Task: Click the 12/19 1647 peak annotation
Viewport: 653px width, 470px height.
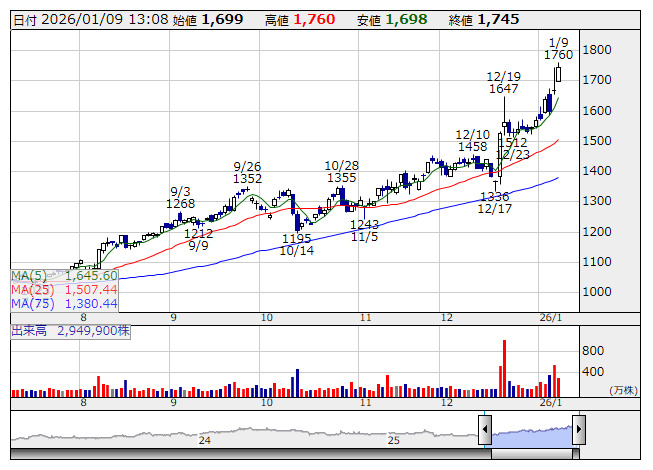Action: pos(503,82)
